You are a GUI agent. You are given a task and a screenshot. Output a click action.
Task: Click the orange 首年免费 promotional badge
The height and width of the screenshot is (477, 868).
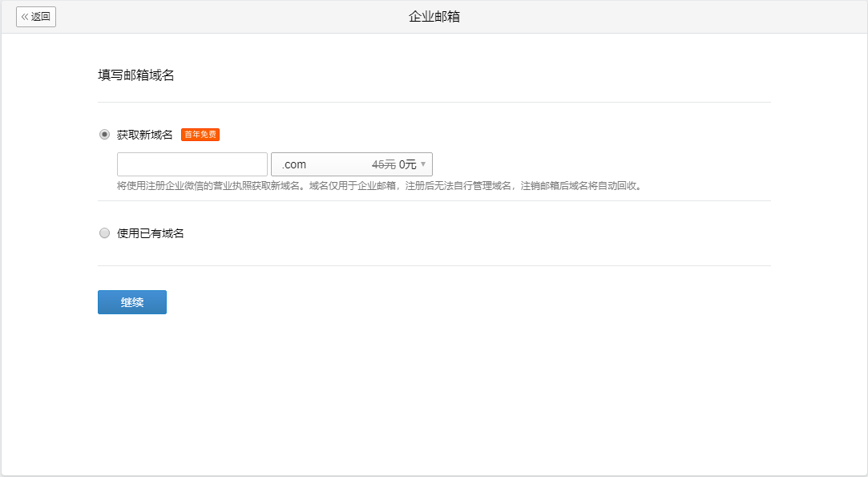point(199,135)
